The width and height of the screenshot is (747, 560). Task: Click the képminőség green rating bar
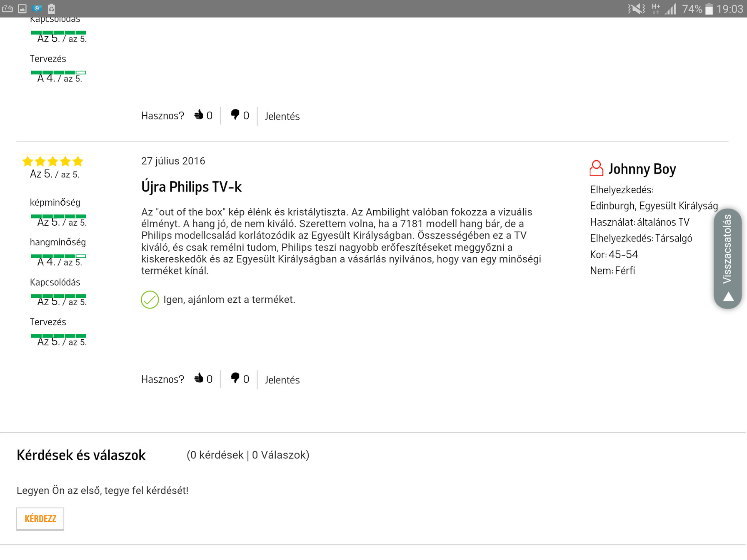(58, 216)
